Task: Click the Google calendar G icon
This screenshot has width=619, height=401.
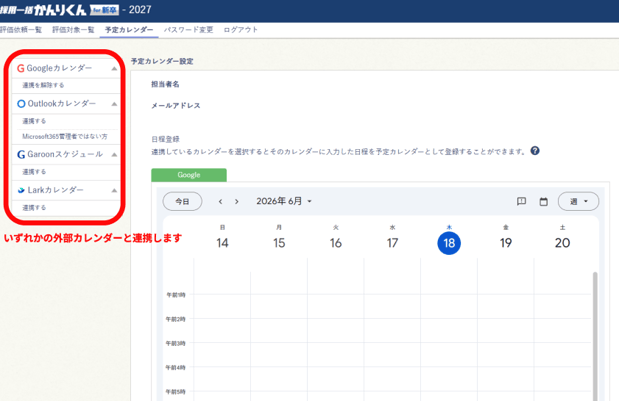Action: tap(21, 69)
